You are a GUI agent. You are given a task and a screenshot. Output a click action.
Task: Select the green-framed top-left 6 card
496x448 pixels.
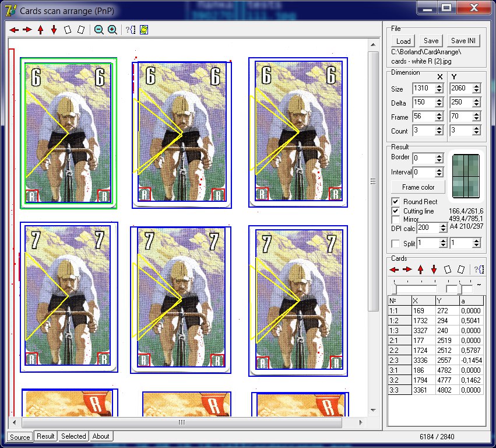point(68,133)
